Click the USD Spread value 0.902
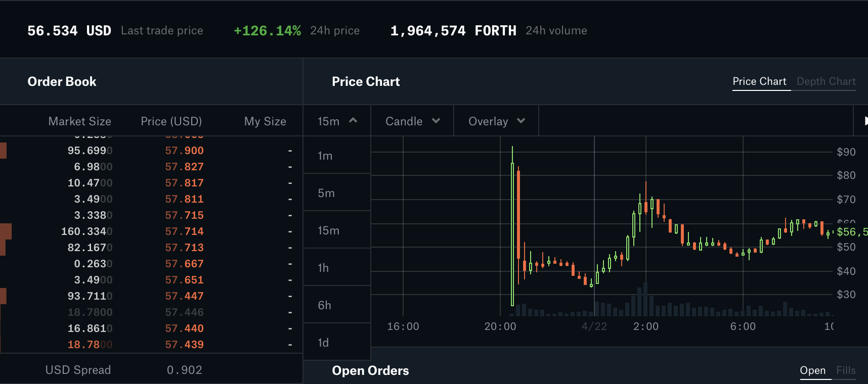Screen dimensions: 868x384 pos(184,370)
